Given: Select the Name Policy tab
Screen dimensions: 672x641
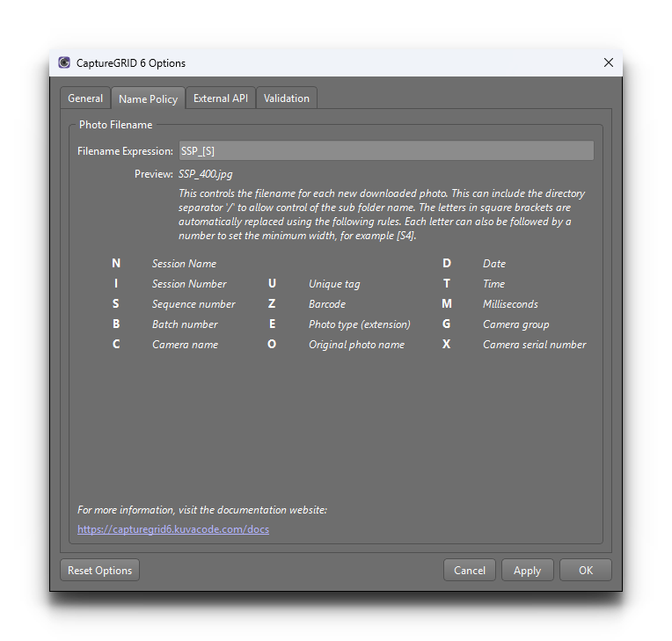Looking at the screenshot, I should [149, 99].
